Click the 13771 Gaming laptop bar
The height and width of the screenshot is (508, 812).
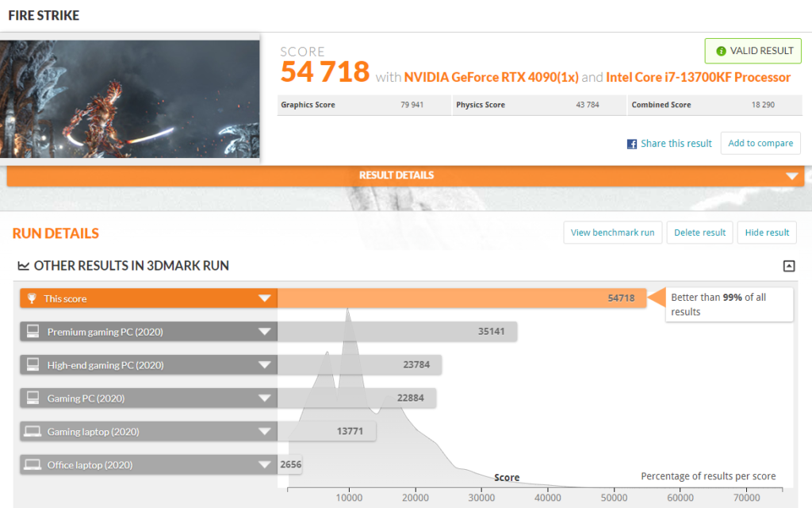coord(327,431)
